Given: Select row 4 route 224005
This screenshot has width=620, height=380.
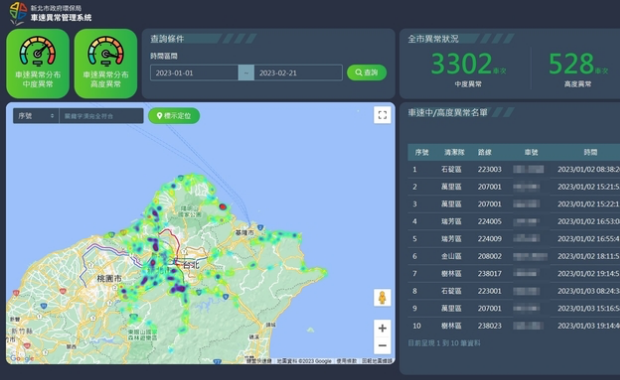Looking at the screenshot, I should pos(490,221).
